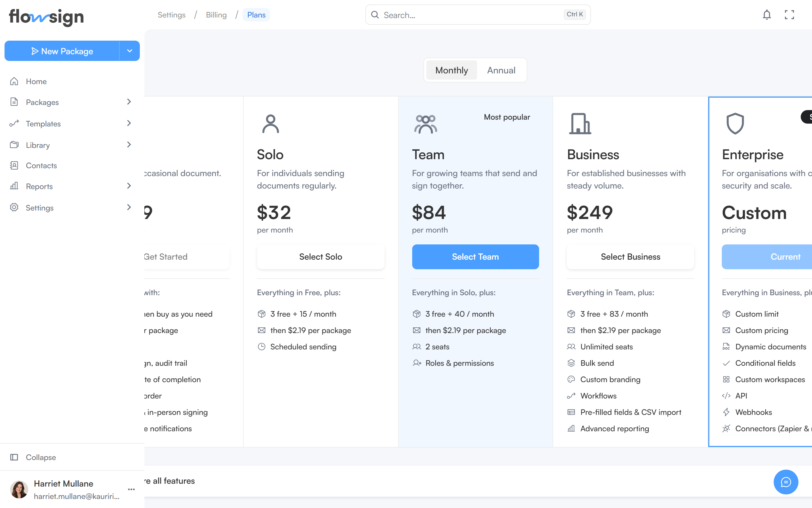Click Harriet Mullane's avatar photo
This screenshot has height=508, width=812.
pos(19,490)
